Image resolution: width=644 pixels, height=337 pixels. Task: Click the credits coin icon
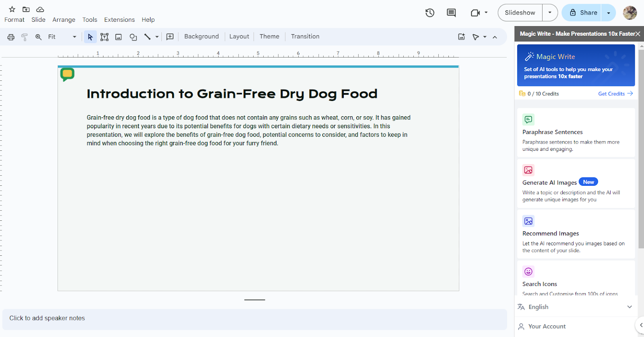click(x=522, y=94)
